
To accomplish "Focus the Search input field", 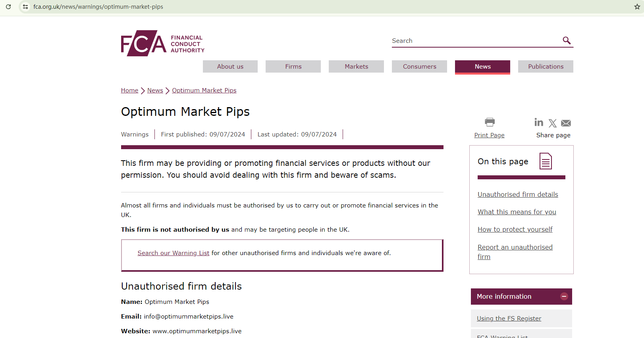I will tap(474, 41).
